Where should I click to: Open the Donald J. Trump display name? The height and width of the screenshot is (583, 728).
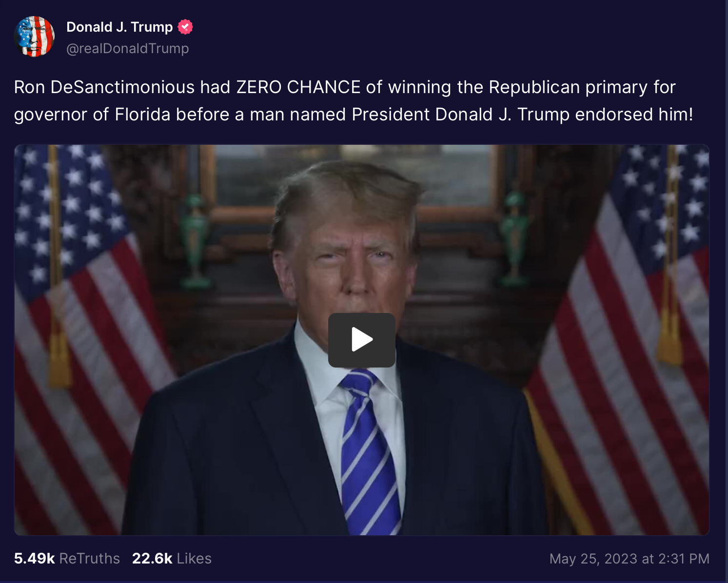point(119,27)
